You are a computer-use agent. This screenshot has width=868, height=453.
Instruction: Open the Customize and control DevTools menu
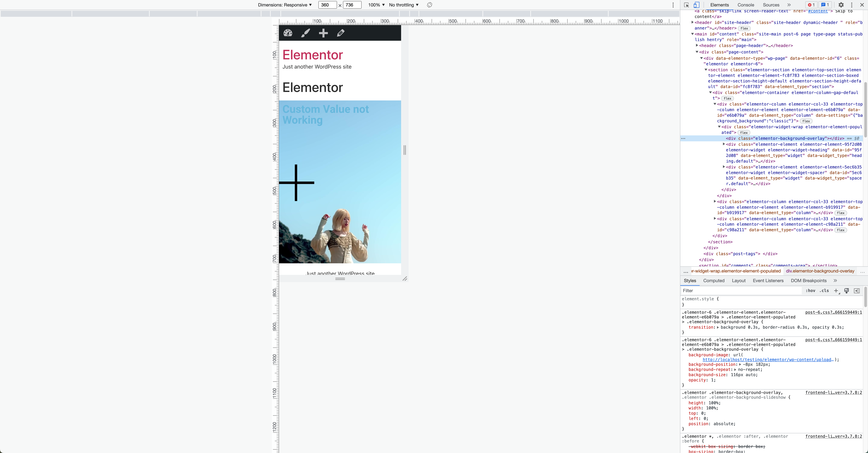click(x=852, y=5)
